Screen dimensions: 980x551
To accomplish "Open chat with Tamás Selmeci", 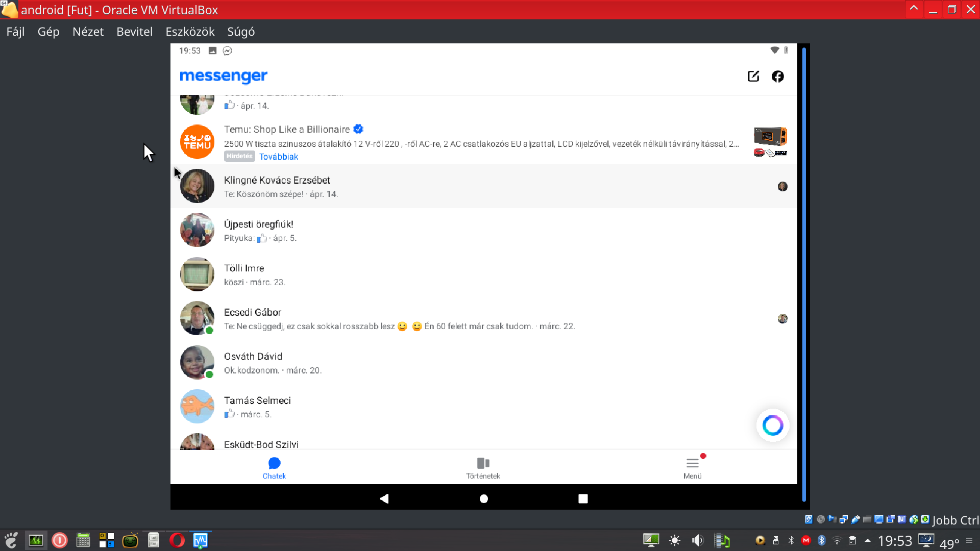I will [483, 407].
